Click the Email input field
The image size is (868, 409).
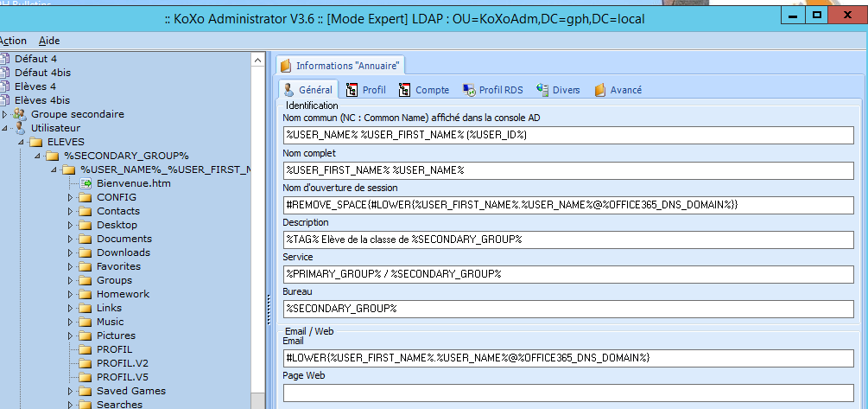[x=568, y=358]
